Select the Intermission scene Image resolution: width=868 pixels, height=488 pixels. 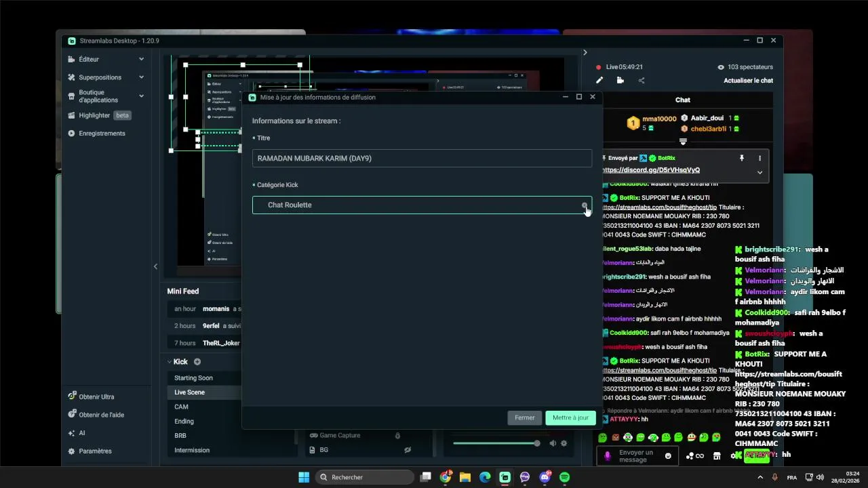[x=203, y=450]
